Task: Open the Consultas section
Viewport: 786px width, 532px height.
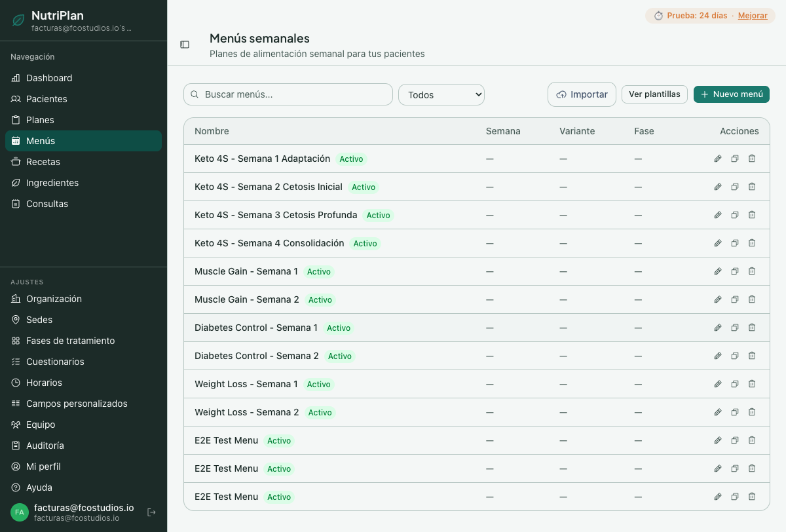Action: pyautogui.click(x=48, y=204)
